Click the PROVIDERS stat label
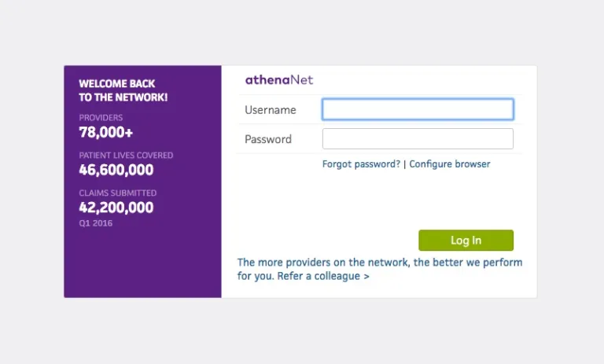The image size is (604, 364). (101, 118)
